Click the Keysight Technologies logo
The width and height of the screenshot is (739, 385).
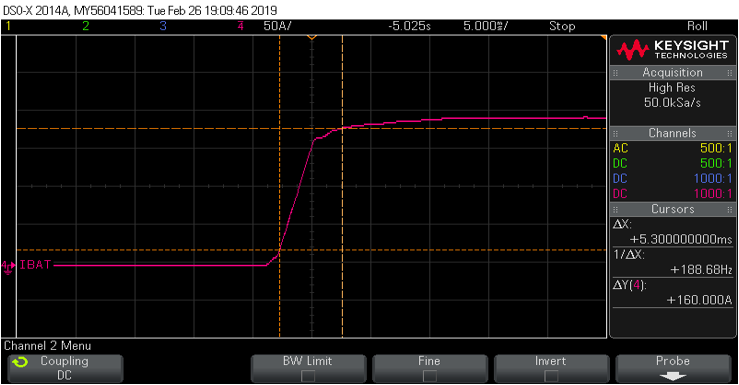point(672,49)
